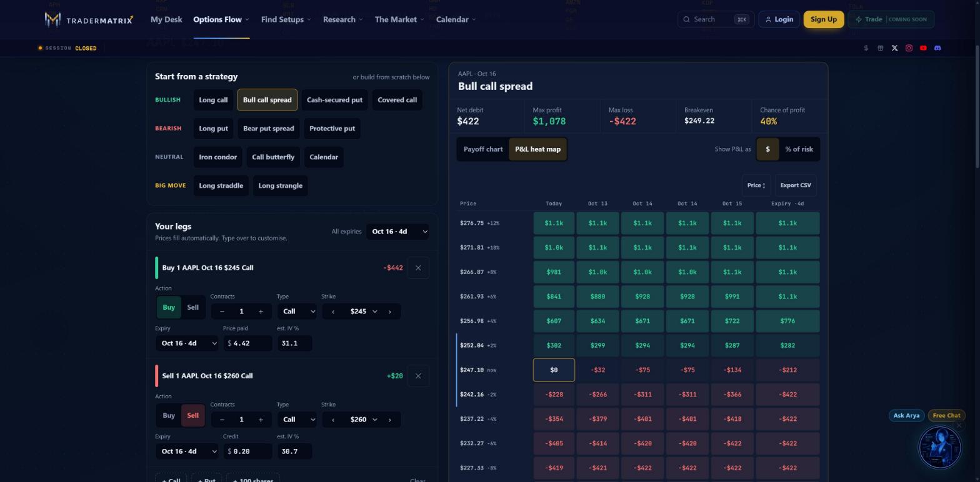Screen dimensions: 980x482
Task: Click the Login button
Action: 779,19
